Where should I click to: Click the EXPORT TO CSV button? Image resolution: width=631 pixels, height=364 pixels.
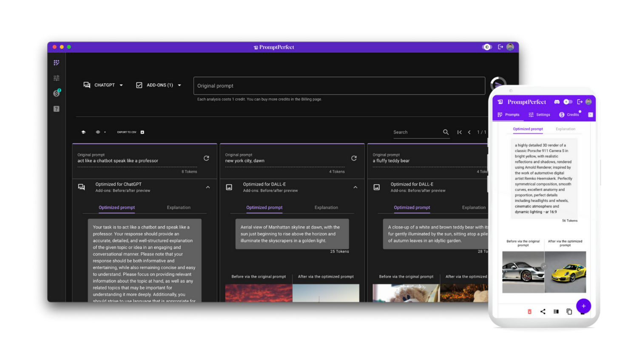click(x=127, y=132)
